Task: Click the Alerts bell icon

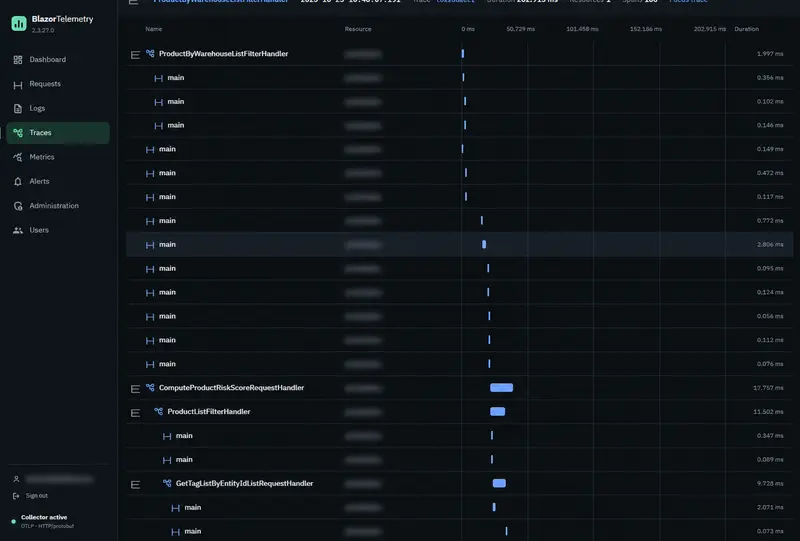Action: tap(18, 181)
